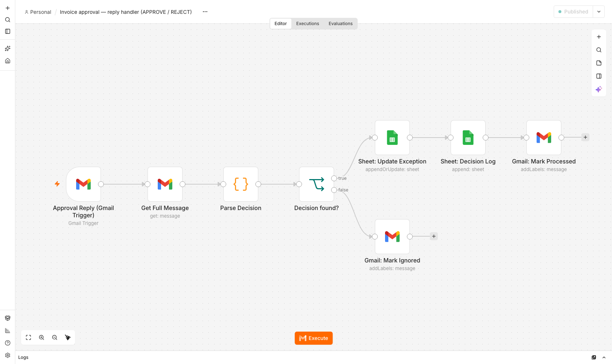Click the tidy up workflow icon
The image size is (612, 364).
(x=68, y=337)
